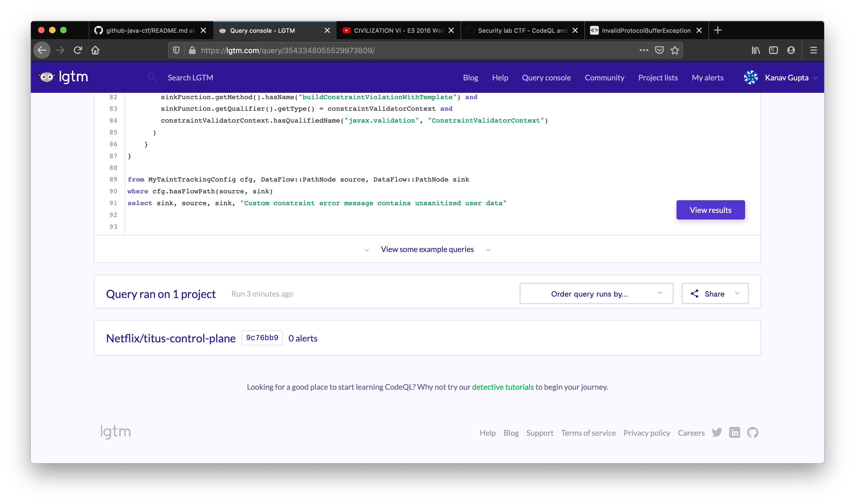Bookmark this page with the star icon
The width and height of the screenshot is (855, 504).
675,50
